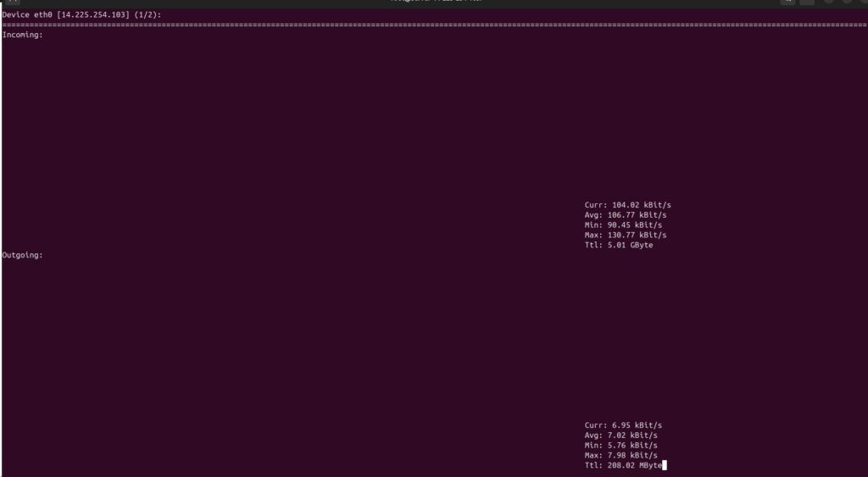Click the "Outgoing:" section label
Screen dimensions: 868x477
click(x=23, y=255)
